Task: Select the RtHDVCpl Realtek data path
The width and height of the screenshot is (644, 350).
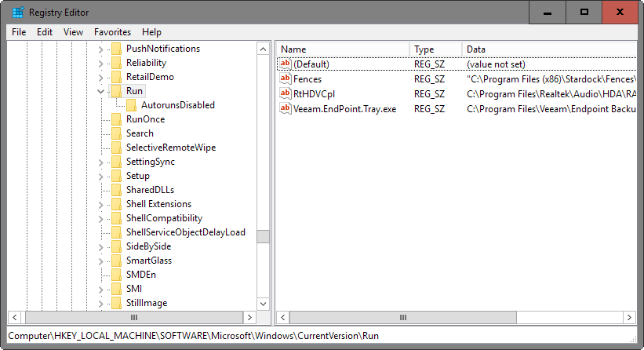Action: (x=551, y=94)
